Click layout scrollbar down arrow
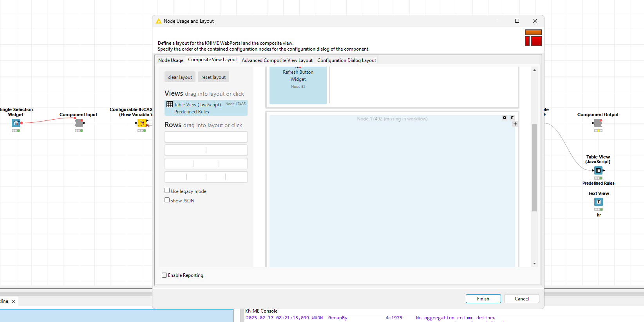 pyautogui.click(x=534, y=264)
